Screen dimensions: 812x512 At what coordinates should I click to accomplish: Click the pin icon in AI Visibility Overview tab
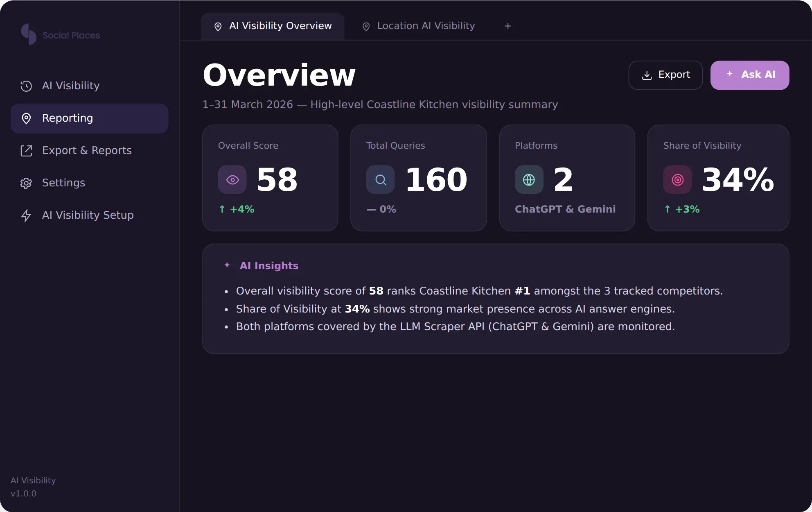pos(218,27)
